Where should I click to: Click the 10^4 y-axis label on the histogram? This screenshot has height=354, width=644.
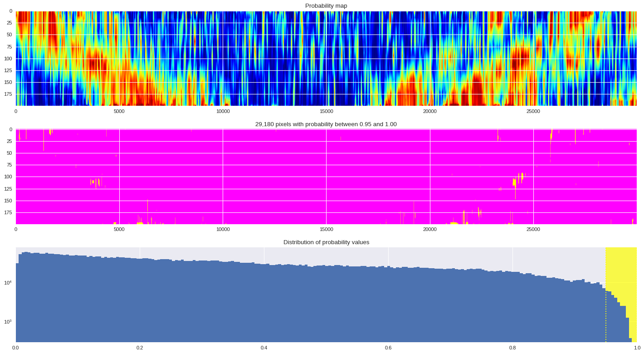click(8, 283)
